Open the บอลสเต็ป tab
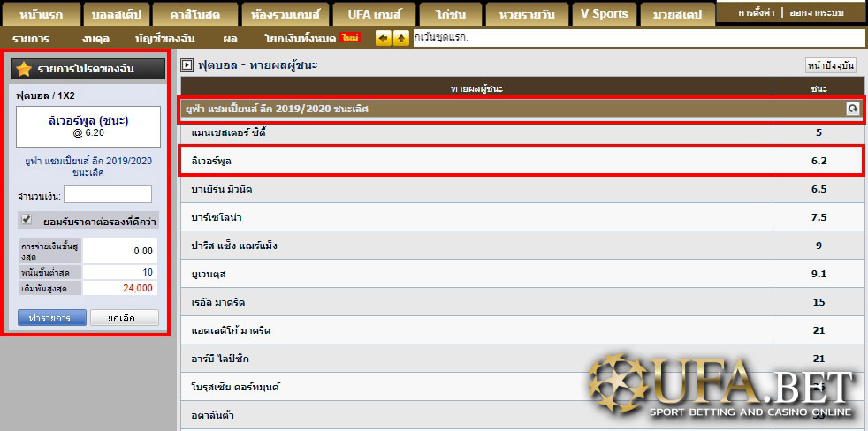The image size is (868, 431). [117, 14]
